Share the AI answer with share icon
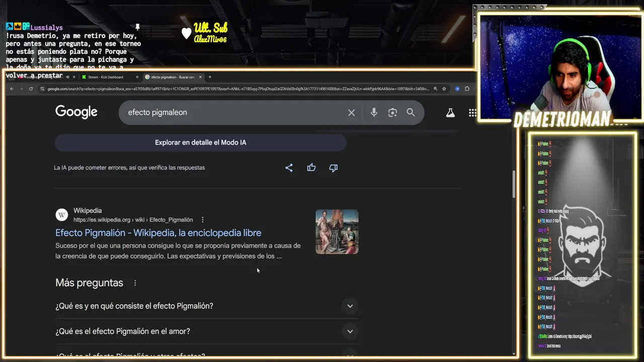Image resolution: width=644 pixels, height=362 pixels. (x=289, y=168)
